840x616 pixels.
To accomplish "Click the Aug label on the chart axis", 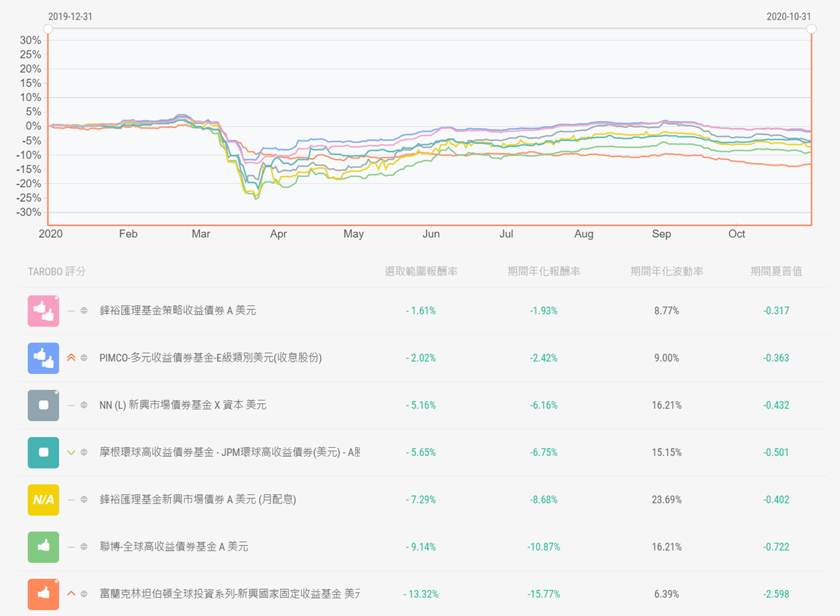I will point(584,234).
